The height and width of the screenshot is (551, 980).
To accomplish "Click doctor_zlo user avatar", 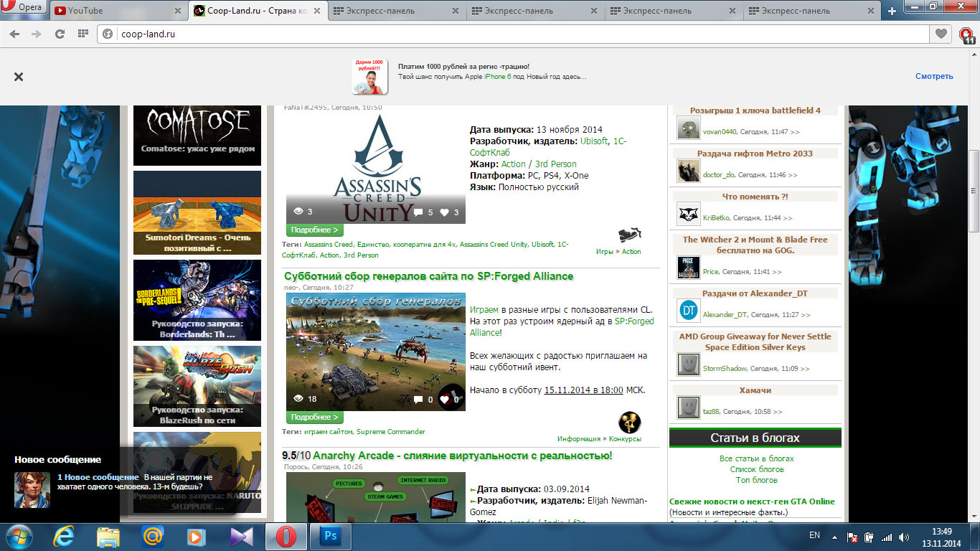I will (689, 171).
